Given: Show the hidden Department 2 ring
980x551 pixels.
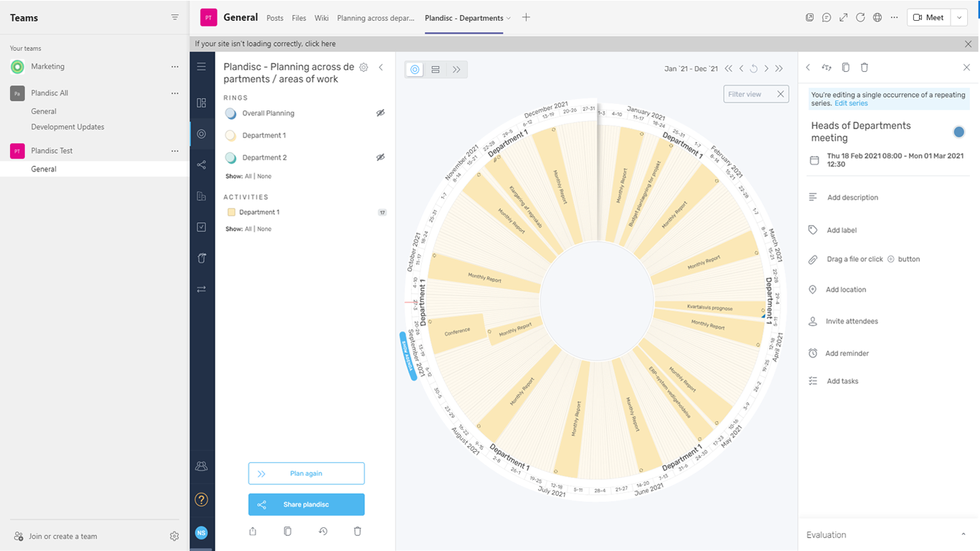Looking at the screenshot, I should click(380, 158).
